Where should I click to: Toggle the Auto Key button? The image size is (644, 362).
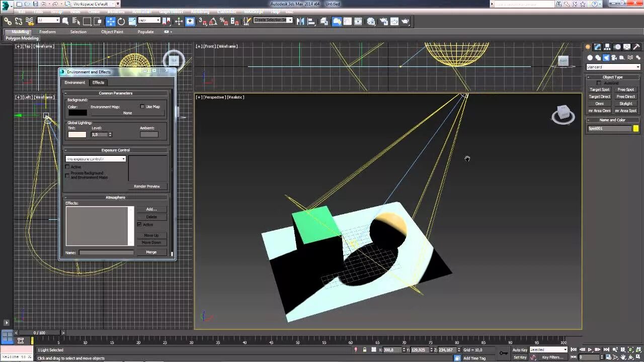click(520, 349)
